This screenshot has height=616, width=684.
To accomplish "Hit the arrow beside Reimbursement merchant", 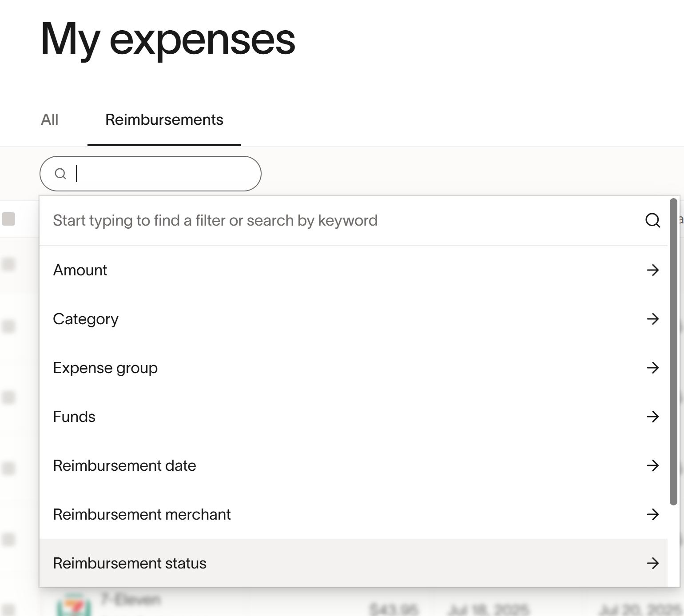I will tap(652, 514).
